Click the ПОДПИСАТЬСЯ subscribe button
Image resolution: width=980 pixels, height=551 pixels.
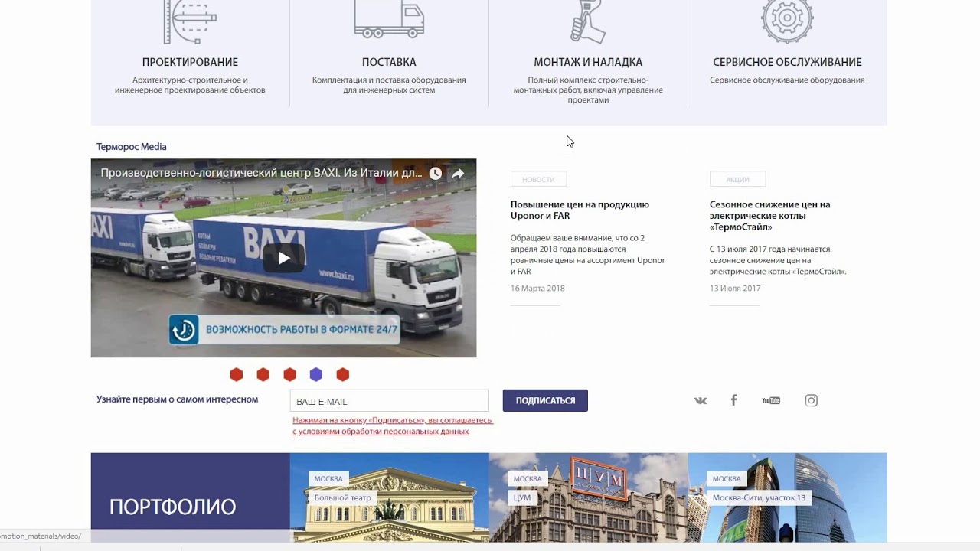pyautogui.click(x=545, y=400)
